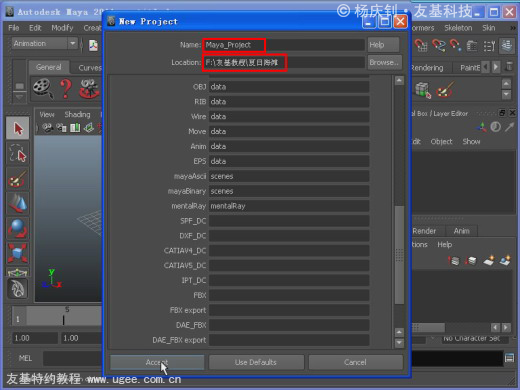Click the Location path input field
The image size is (520, 390).
click(x=284, y=63)
